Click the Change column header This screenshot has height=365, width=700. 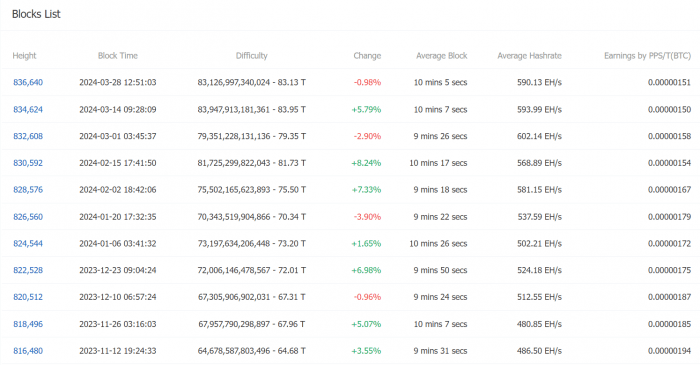[x=367, y=56]
